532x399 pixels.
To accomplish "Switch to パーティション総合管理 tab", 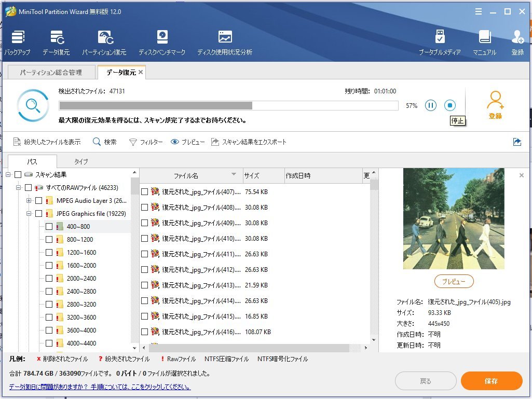I will (x=51, y=72).
